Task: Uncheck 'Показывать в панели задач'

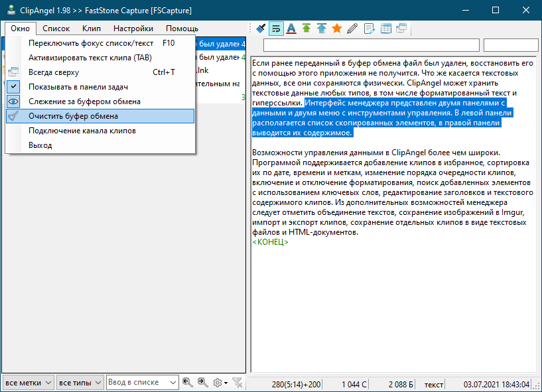Action: coord(100,87)
